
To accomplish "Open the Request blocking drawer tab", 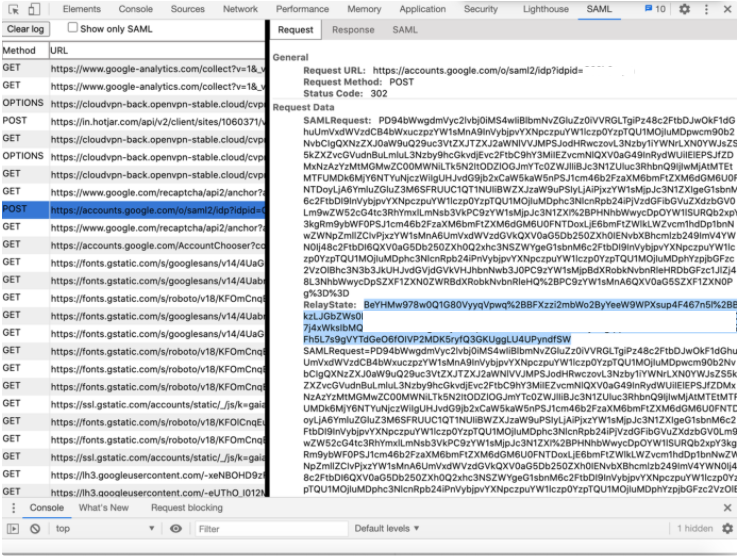I will (x=187, y=508).
